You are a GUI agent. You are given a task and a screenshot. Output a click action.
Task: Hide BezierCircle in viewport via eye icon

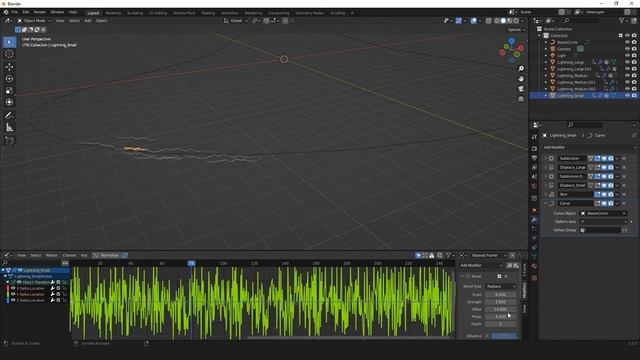coord(627,42)
